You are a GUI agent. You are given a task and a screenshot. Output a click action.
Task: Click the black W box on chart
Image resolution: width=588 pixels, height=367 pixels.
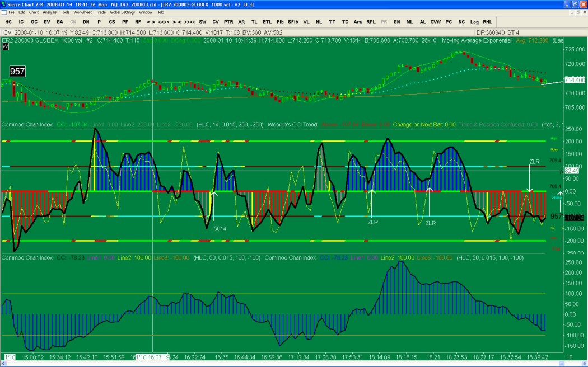coord(6,47)
